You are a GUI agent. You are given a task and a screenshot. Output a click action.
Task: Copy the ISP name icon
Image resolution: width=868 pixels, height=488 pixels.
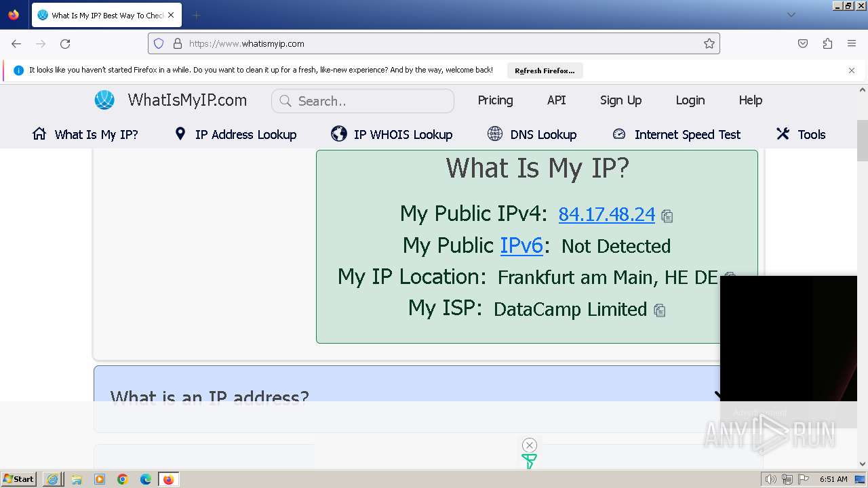(x=659, y=310)
